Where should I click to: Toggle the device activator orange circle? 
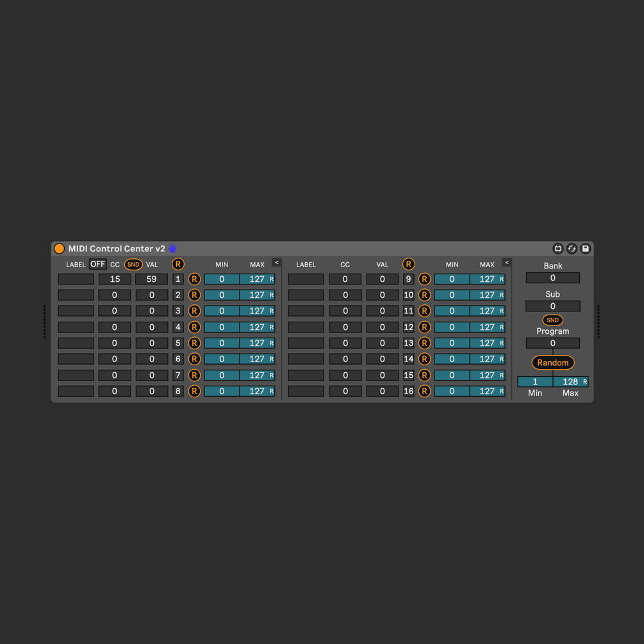tap(59, 249)
